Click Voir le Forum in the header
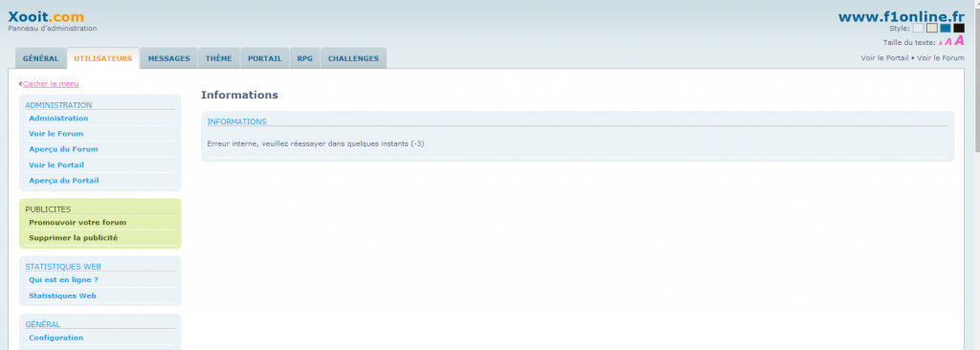 tap(941, 58)
